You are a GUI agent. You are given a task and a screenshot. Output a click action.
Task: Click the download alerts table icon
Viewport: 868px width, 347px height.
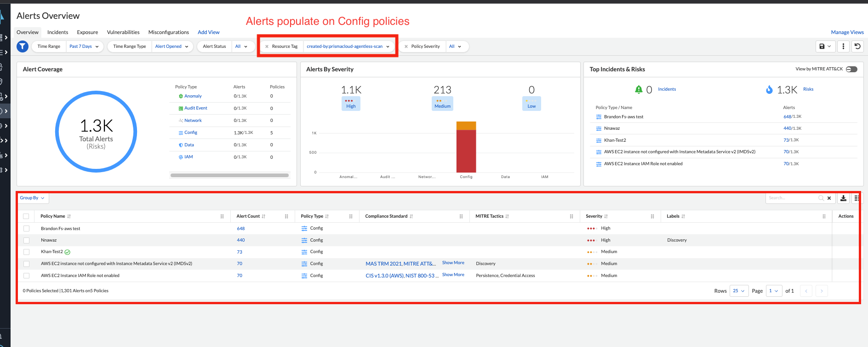click(x=843, y=198)
